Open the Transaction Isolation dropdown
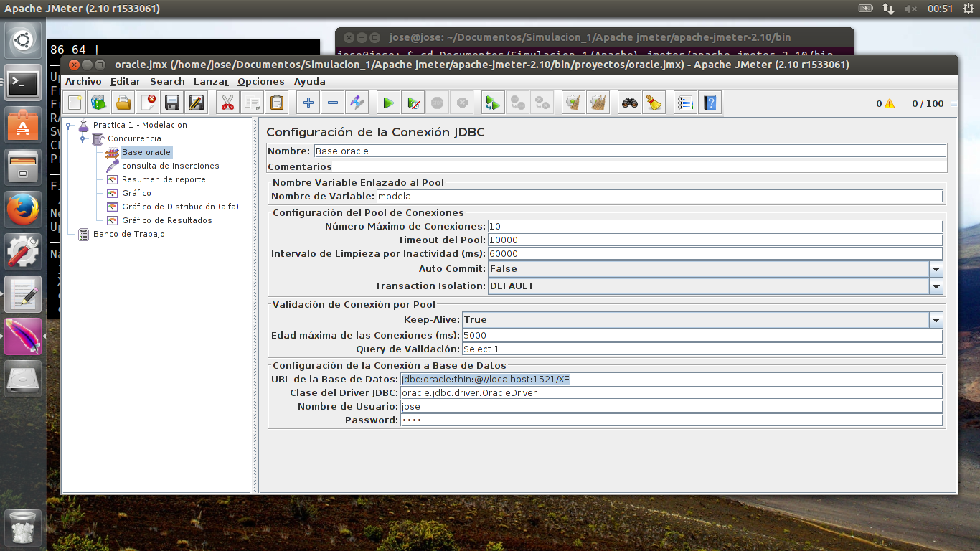The height and width of the screenshot is (551, 980). tap(936, 286)
